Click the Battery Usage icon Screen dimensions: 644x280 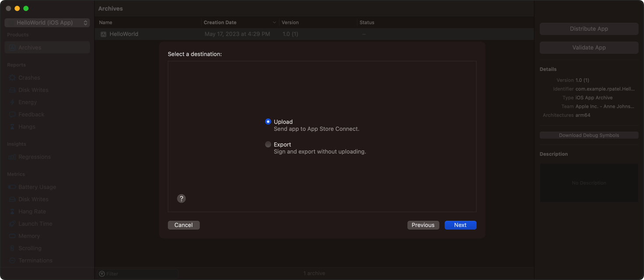click(x=12, y=187)
